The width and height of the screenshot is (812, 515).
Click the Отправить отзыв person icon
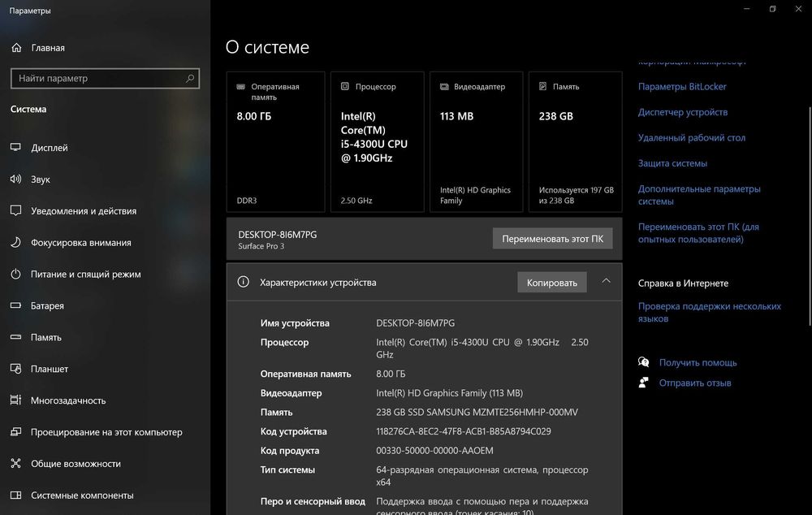click(x=643, y=383)
